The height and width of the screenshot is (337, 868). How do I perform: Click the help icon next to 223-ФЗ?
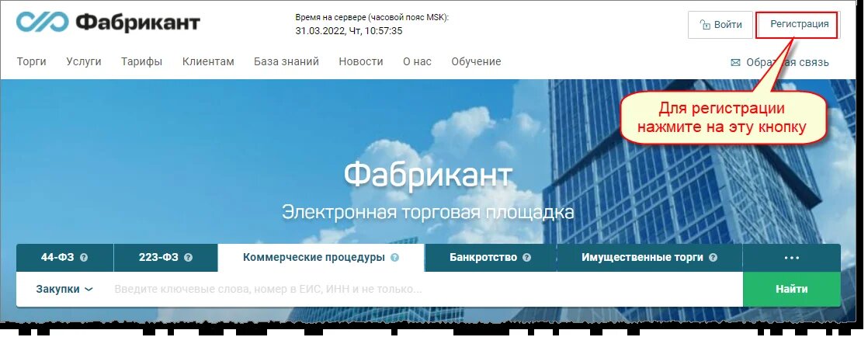click(x=188, y=258)
